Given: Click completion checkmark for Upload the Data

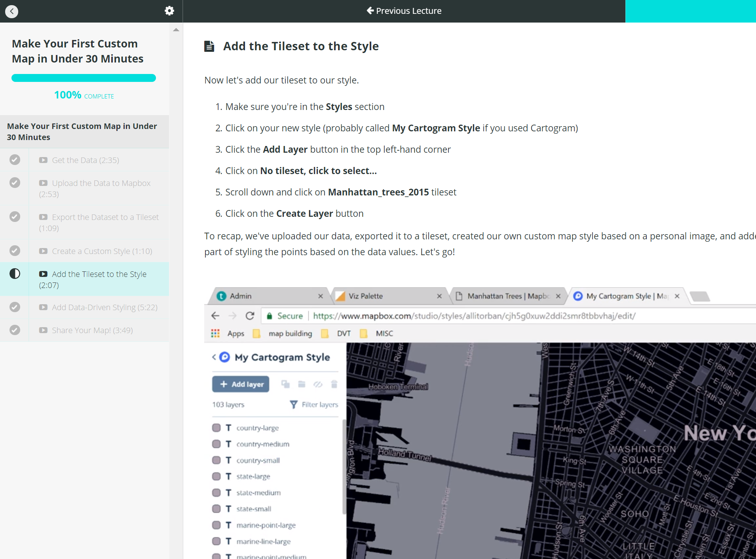Looking at the screenshot, I should click(x=15, y=182).
